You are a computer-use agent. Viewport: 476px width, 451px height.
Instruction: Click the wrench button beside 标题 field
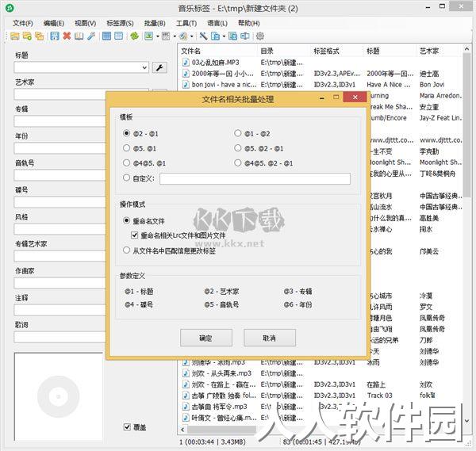(159, 67)
